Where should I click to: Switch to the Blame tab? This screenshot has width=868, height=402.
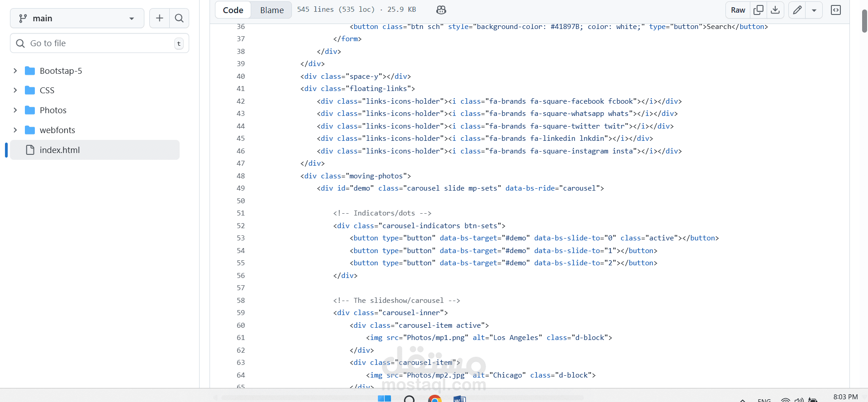[x=272, y=10]
